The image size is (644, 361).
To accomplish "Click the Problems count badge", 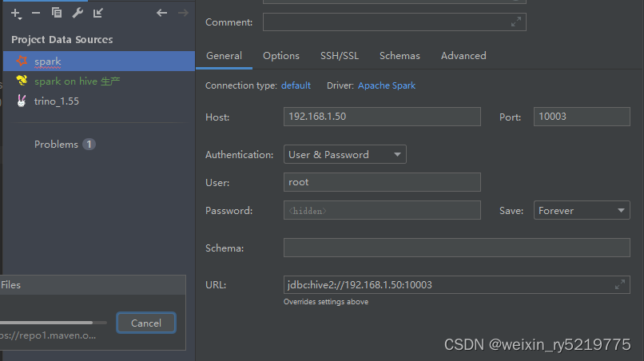I will [x=89, y=144].
